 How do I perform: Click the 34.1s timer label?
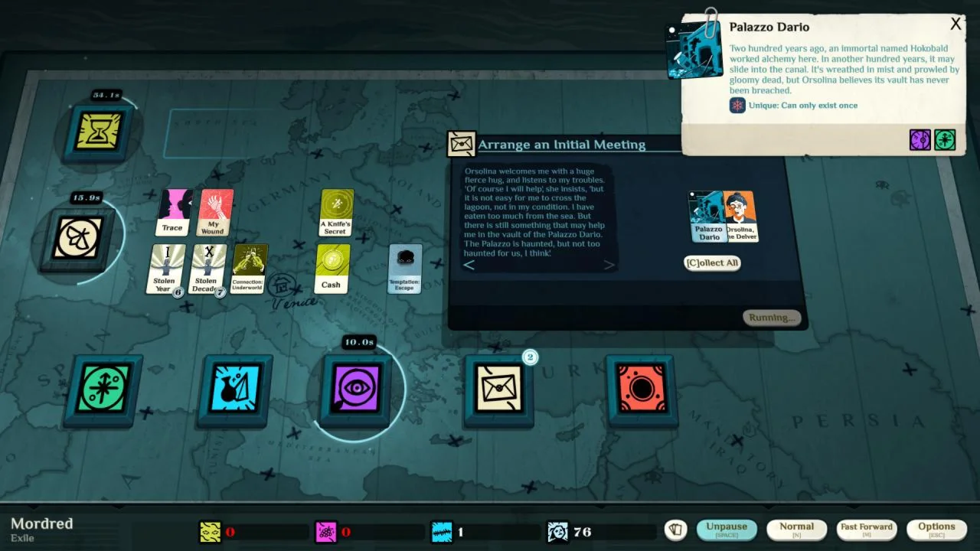click(x=106, y=96)
